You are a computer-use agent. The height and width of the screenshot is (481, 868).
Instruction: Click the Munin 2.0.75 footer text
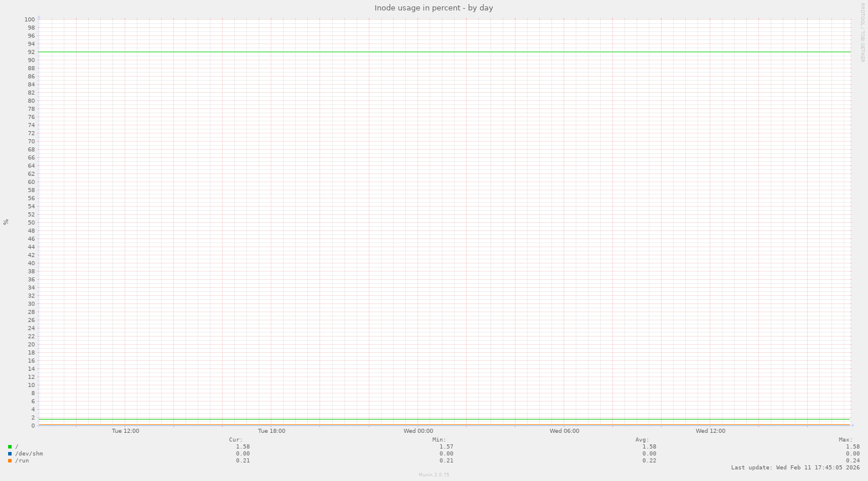click(433, 474)
